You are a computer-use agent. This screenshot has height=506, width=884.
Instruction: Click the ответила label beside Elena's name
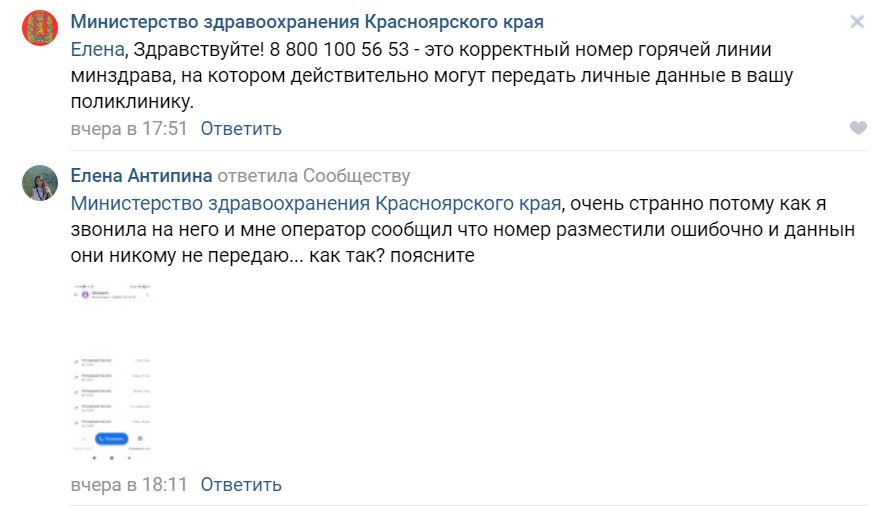[258, 176]
